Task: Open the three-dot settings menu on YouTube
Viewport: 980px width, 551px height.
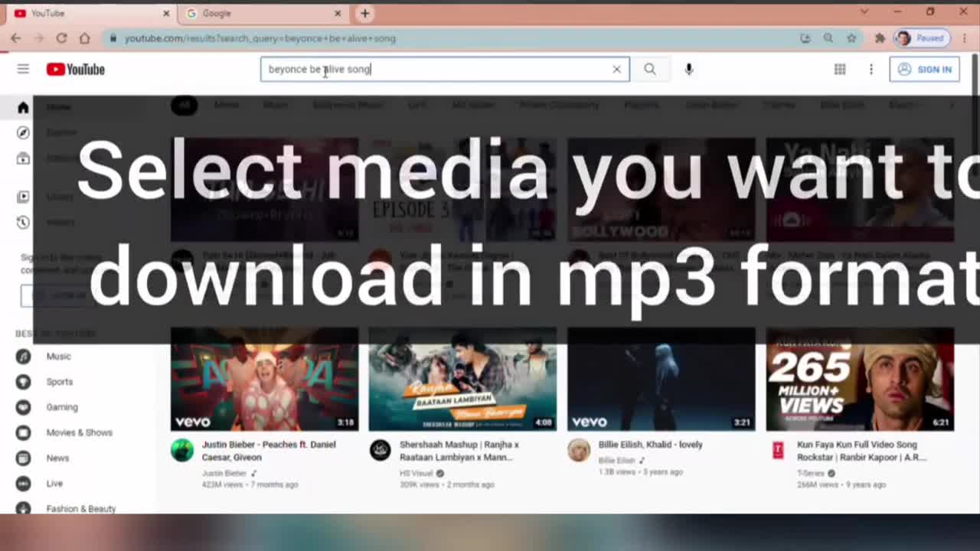Action: [x=871, y=69]
